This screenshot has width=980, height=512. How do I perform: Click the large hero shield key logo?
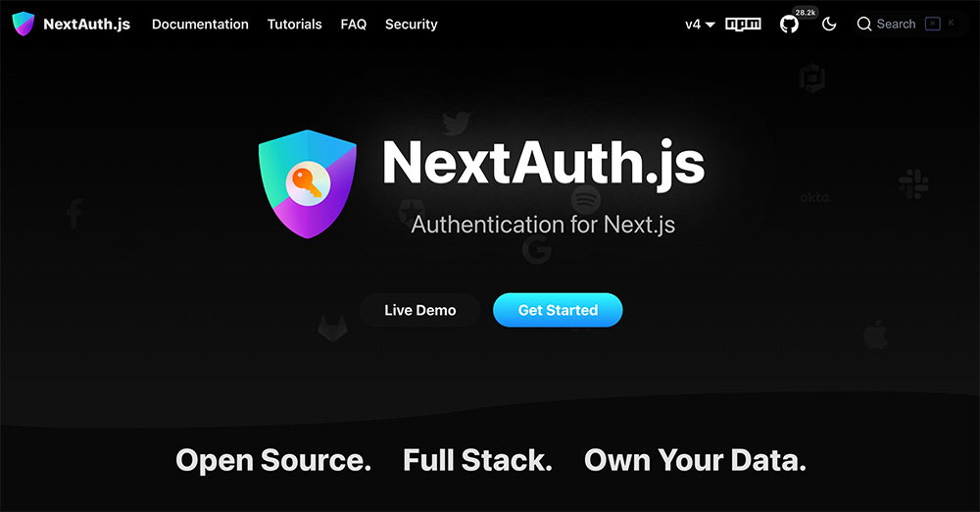(308, 184)
